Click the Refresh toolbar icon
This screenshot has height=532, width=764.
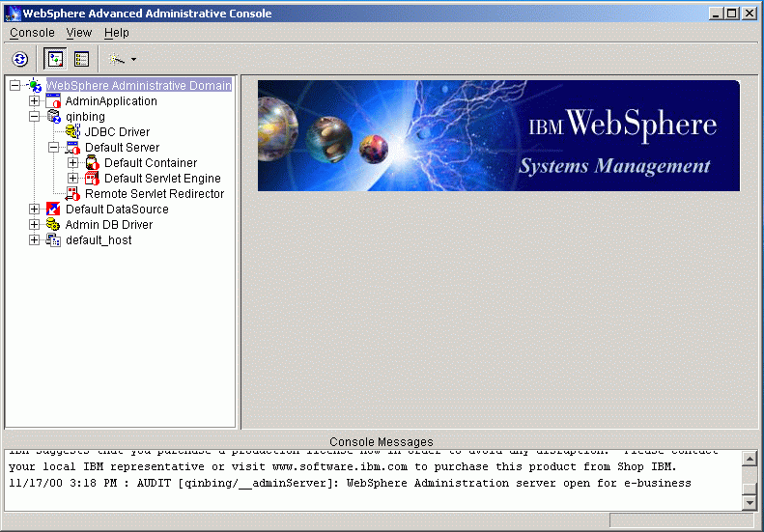coord(20,60)
